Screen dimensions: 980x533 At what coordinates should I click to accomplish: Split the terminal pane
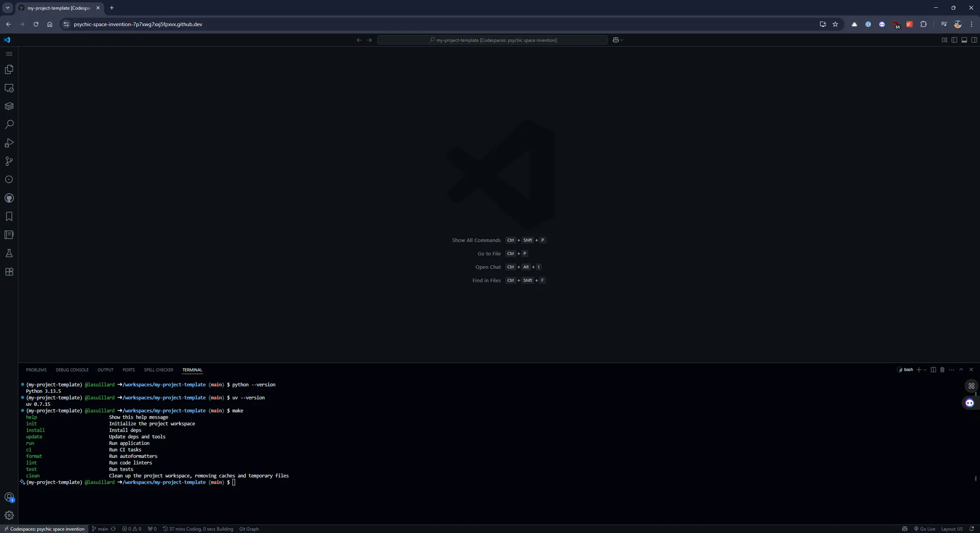pyautogui.click(x=933, y=370)
